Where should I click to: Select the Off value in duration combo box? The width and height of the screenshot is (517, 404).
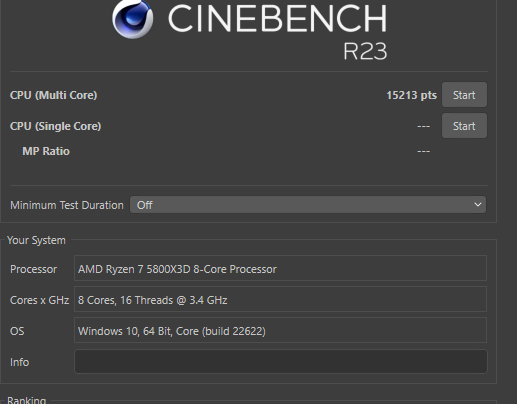point(145,205)
